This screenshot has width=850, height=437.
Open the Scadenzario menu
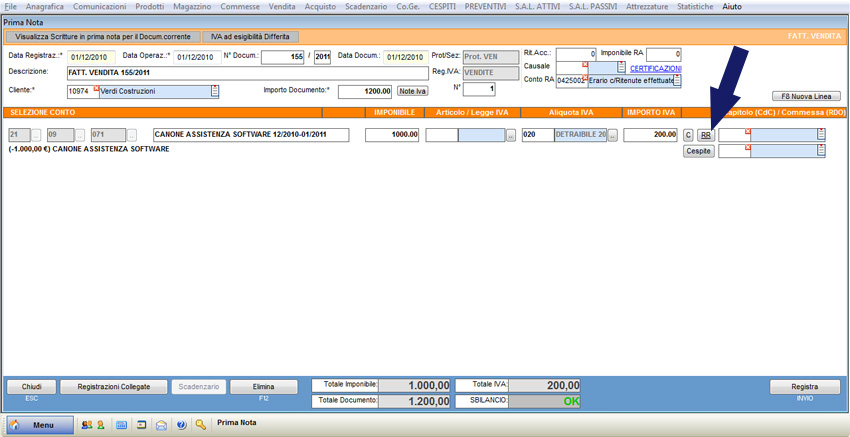pyautogui.click(x=345, y=7)
